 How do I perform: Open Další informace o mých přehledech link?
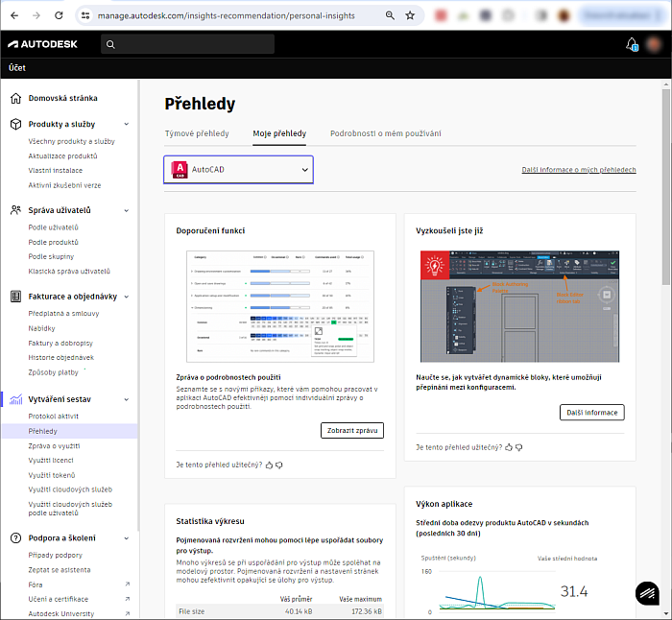click(x=578, y=170)
